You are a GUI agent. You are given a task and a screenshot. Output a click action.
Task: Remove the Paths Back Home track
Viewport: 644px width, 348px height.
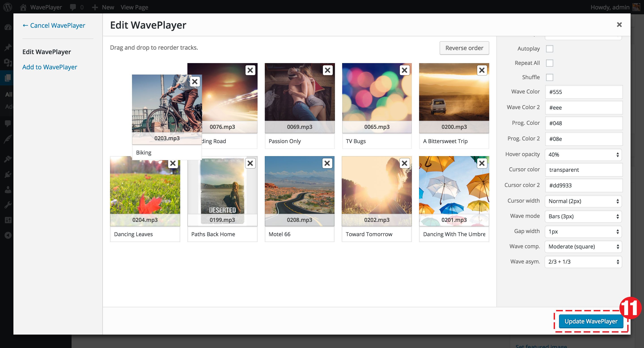pyautogui.click(x=250, y=163)
